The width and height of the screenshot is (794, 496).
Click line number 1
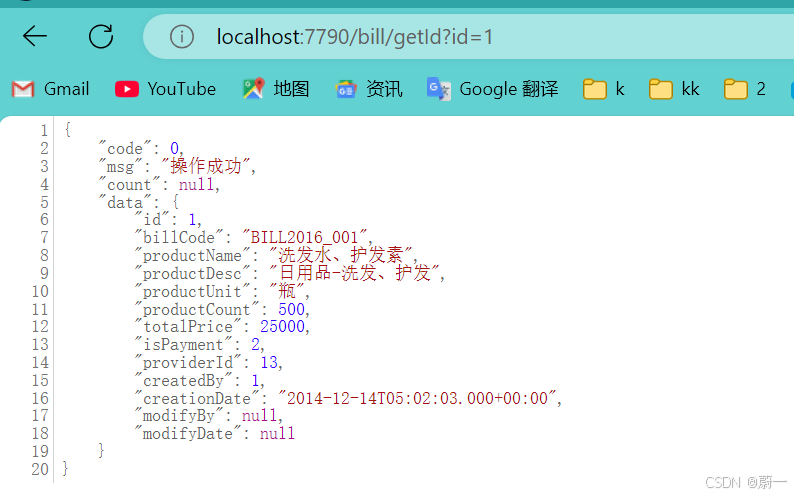click(45, 131)
